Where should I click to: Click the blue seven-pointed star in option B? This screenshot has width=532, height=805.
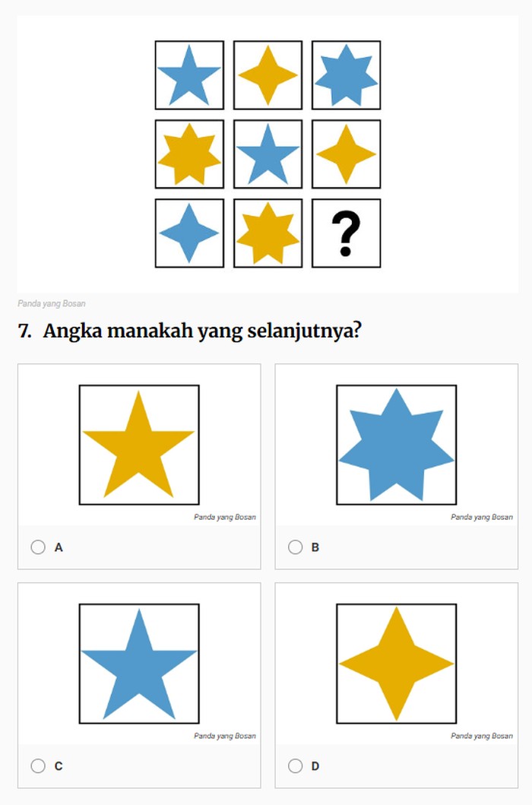(x=396, y=446)
